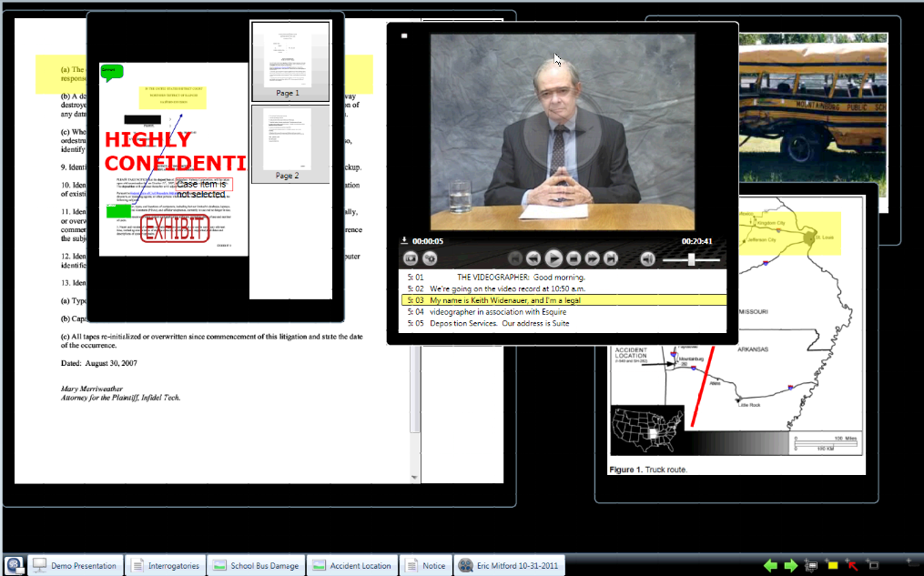
Task: Click the 'Dated: August 30, 2007' line
Action: coord(99,363)
